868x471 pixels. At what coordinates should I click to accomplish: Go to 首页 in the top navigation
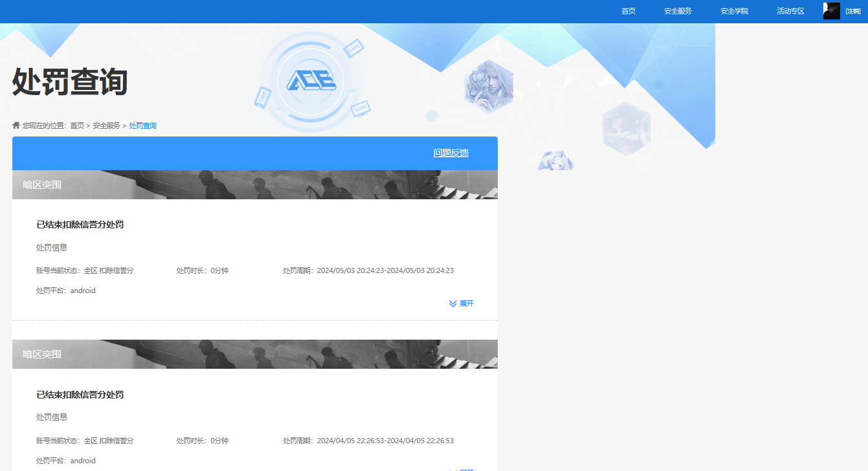[x=628, y=11]
